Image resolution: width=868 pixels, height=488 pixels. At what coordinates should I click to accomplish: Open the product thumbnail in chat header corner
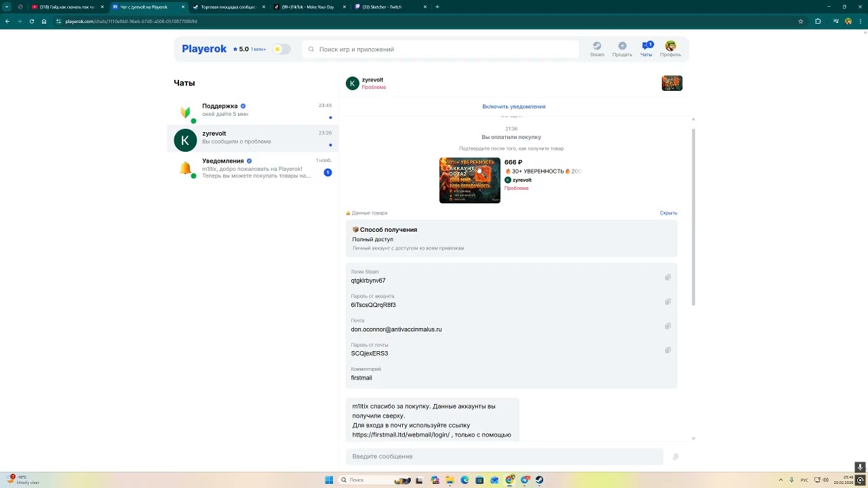tap(672, 83)
